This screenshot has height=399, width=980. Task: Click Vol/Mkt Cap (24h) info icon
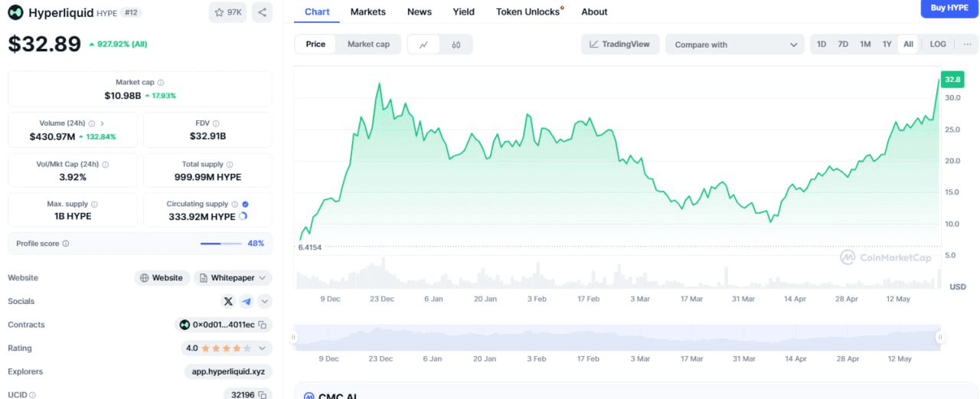click(x=106, y=164)
